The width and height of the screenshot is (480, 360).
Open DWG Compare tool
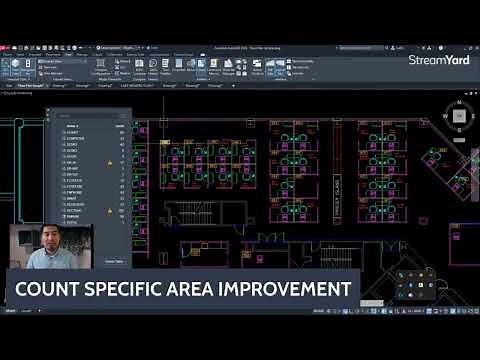[x=139, y=67]
